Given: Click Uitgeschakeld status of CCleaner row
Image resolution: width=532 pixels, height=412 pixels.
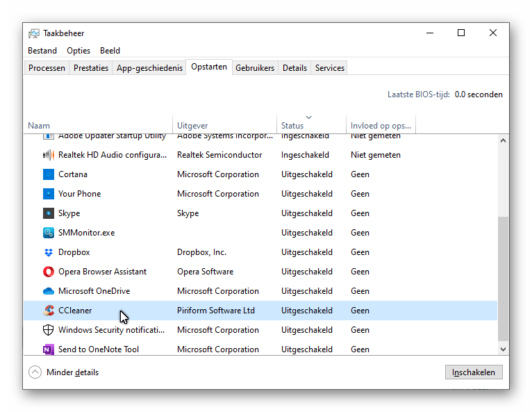Looking at the screenshot, I should coord(307,311).
